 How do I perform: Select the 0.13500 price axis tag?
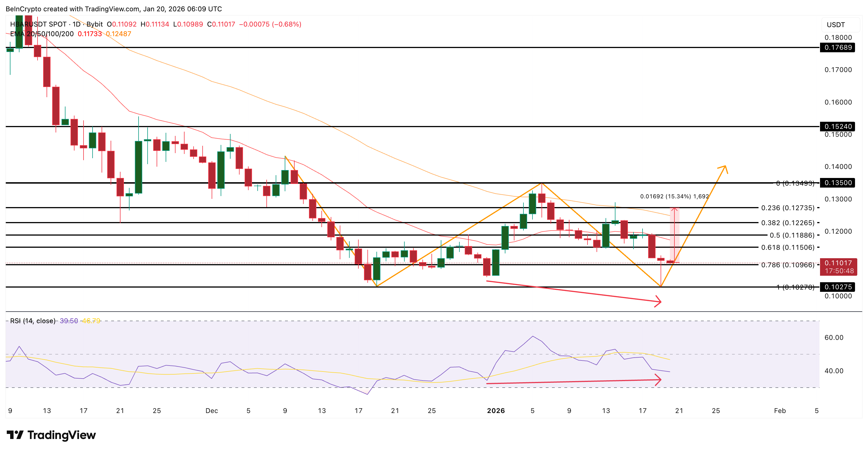click(838, 183)
